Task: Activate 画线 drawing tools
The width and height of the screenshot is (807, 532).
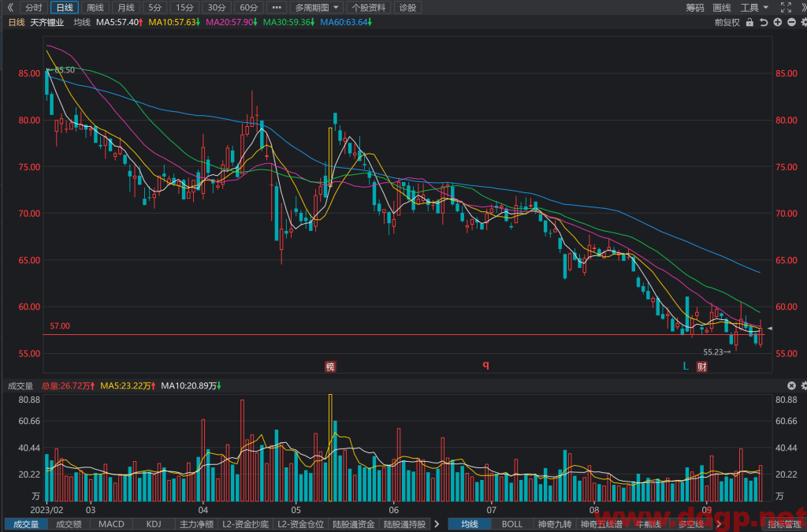Action: coord(722,7)
